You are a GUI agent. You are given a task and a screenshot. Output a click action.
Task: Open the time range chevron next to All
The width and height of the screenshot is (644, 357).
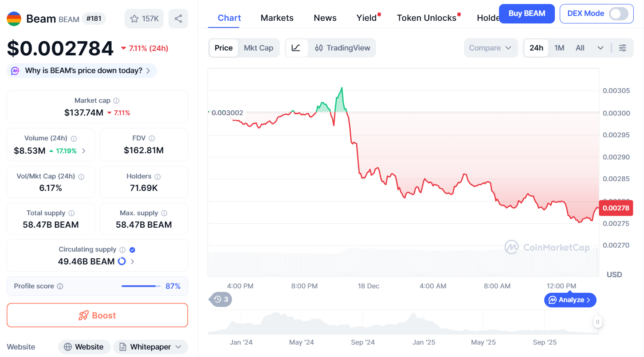tap(601, 47)
